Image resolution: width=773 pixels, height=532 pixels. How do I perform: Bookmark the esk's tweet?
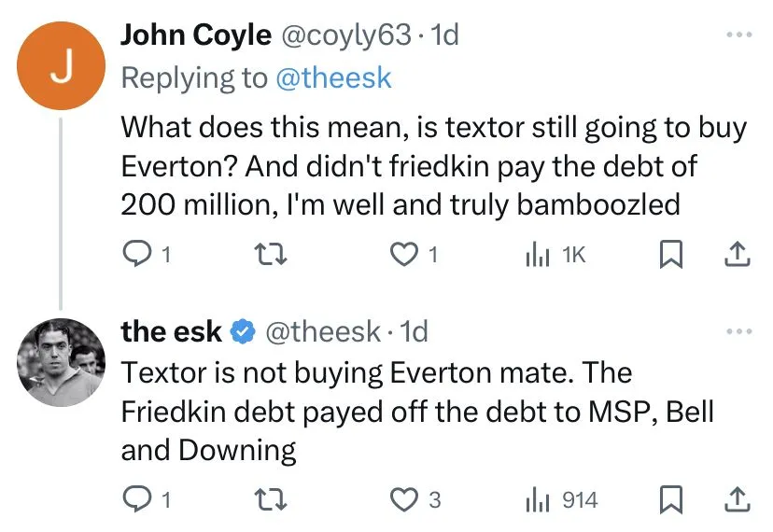(x=670, y=500)
